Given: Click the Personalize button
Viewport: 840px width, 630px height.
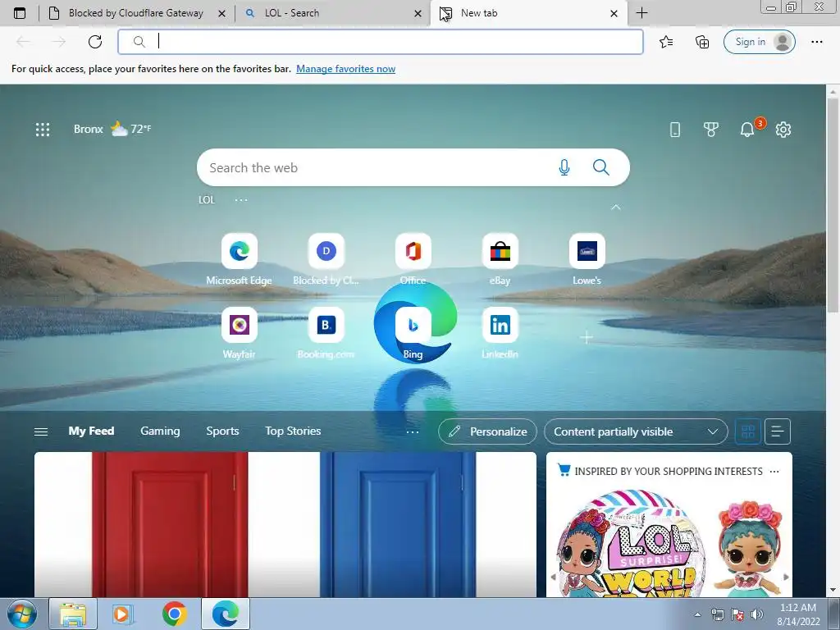Looking at the screenshot, I should click(x=487, y=431).
